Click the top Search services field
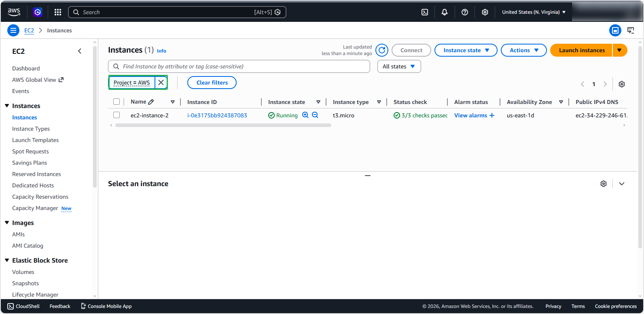 coord(177,12)
